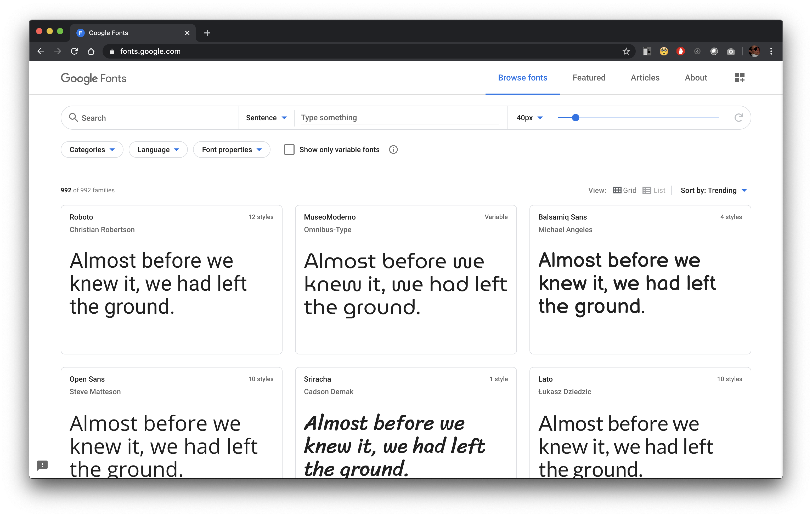Screen dimensions: 812x517
Task: Click the user profile avatar
Action: click(754, 51)
